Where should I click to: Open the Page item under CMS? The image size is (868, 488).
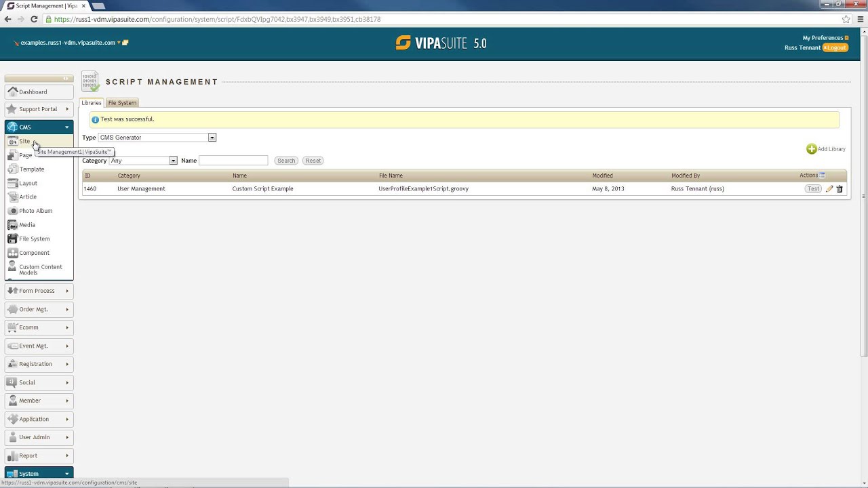(x=25, y=155)
